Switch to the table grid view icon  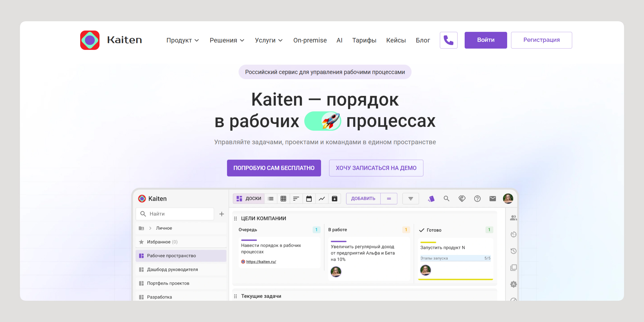coord(283,199)
